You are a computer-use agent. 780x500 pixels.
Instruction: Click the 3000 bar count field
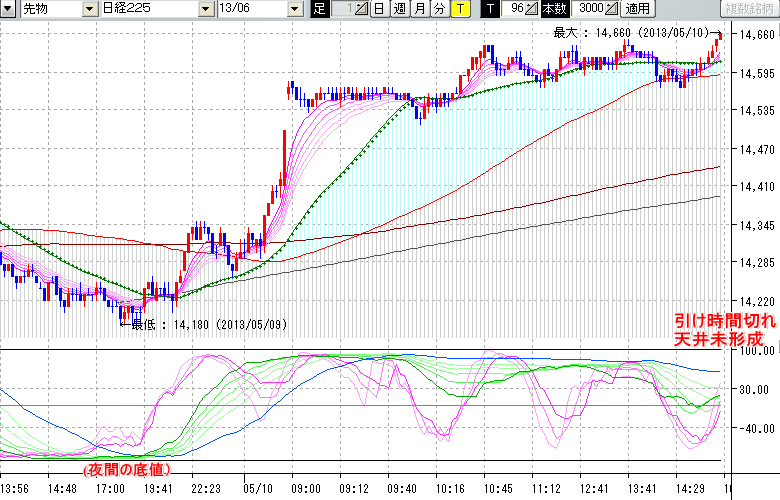tap(589, 9)
